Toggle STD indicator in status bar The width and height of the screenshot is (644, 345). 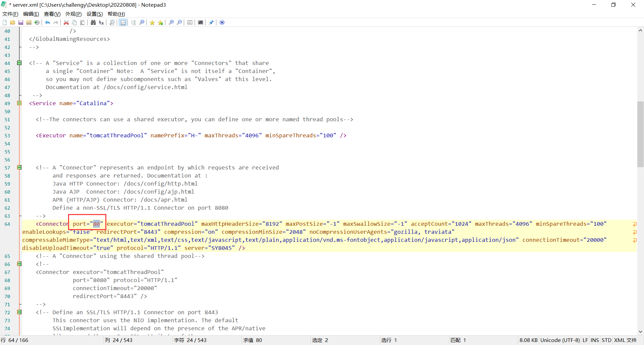click(x=606, y=340)
